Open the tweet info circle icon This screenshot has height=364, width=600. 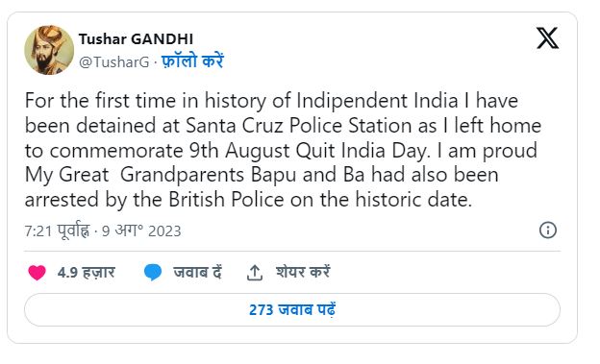(547, 231)
